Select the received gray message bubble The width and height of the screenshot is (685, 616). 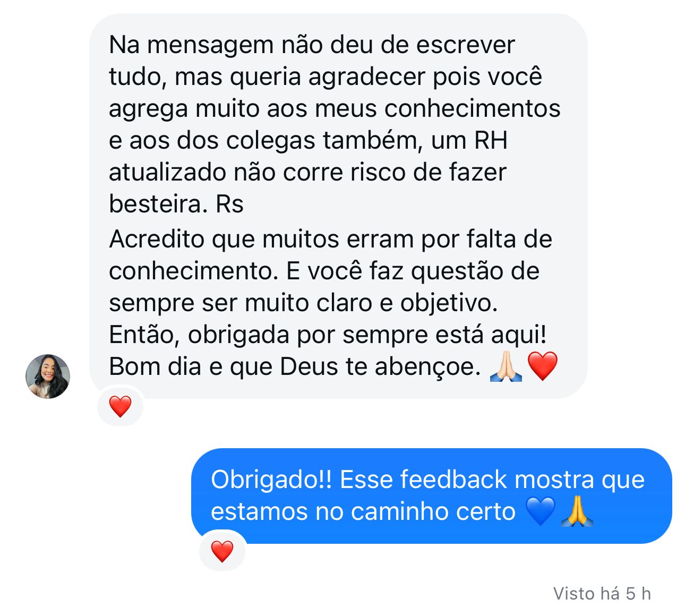tap(338, 206)
